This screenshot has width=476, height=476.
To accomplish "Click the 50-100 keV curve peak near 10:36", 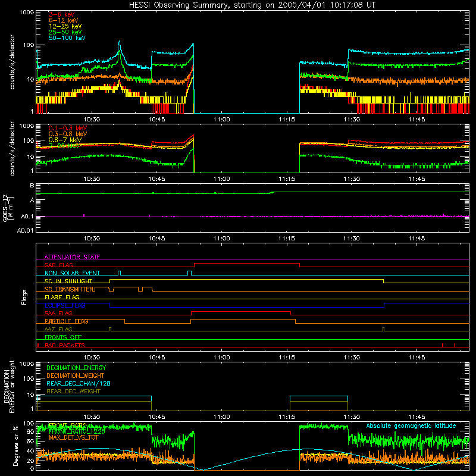I will coord(120,42).
